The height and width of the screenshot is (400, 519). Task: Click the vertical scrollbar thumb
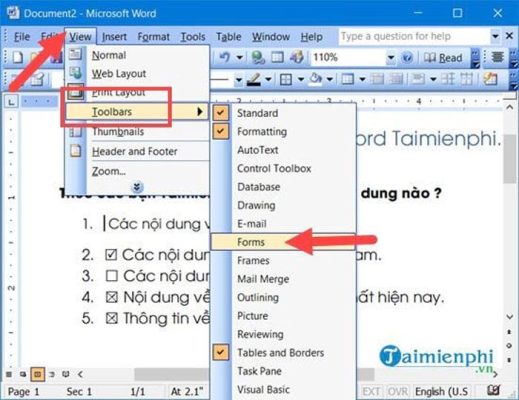(510, 159)
